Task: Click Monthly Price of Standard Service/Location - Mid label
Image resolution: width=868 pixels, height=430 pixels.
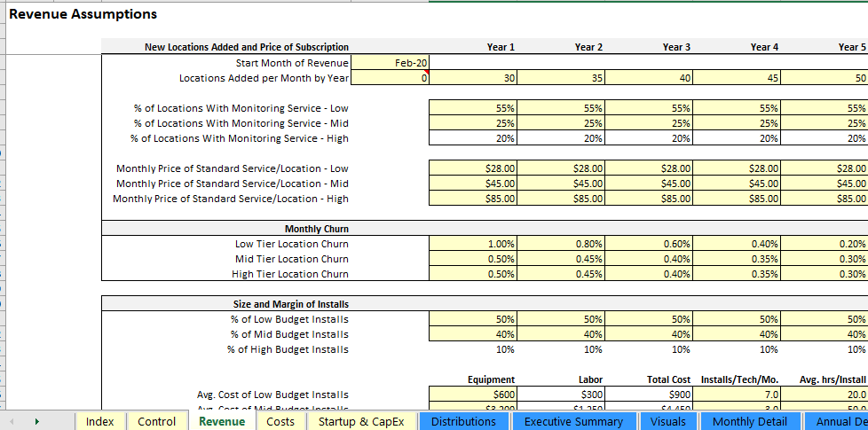Action: coord(233,184)
